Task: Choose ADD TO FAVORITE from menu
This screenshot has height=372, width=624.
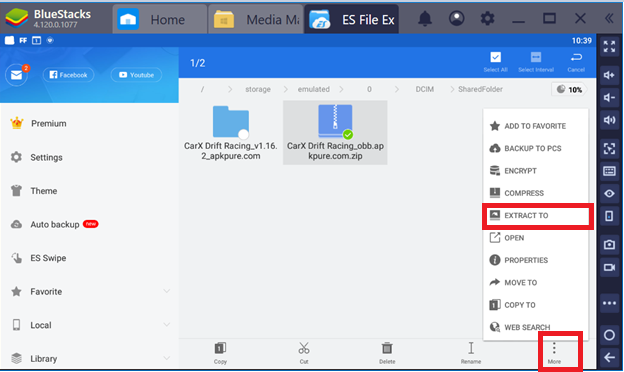Action: (x=535, y=126)
